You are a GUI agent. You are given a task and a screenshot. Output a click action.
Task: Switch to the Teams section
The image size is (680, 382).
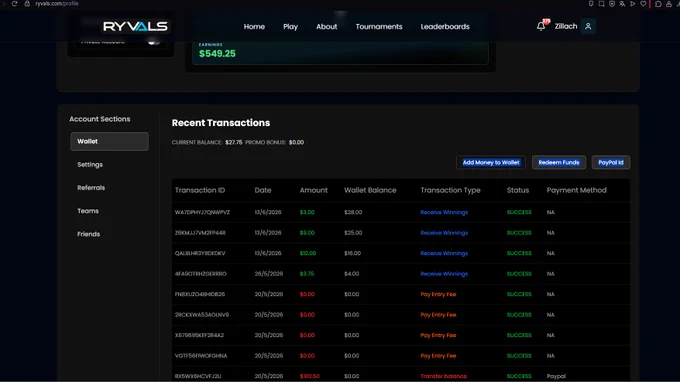pos(88,211)
